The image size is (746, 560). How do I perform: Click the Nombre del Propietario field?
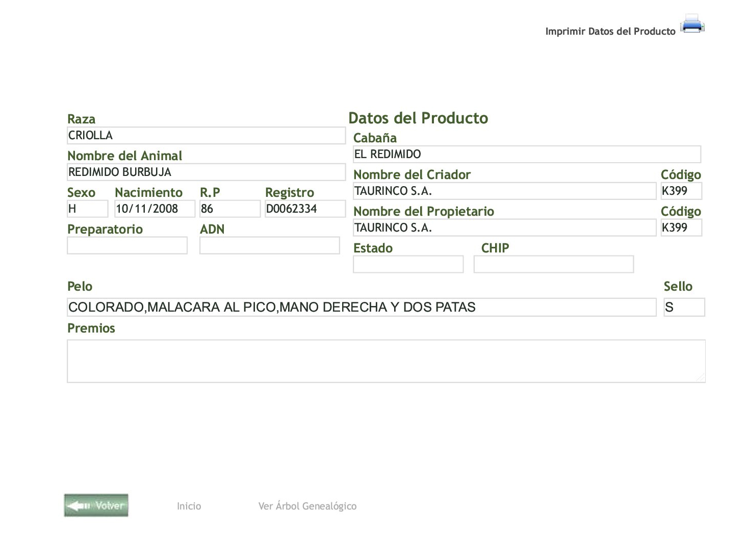point(504,227)
